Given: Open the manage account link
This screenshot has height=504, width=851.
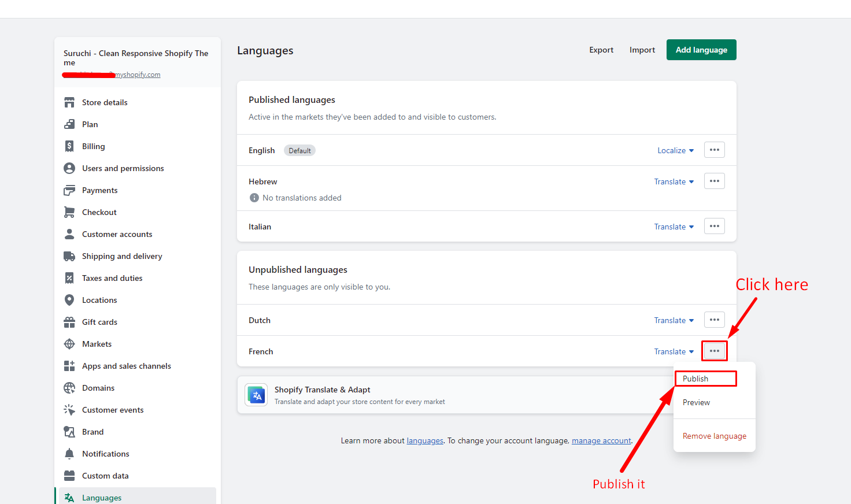Looking at the screenshot, I should point(601,441).
